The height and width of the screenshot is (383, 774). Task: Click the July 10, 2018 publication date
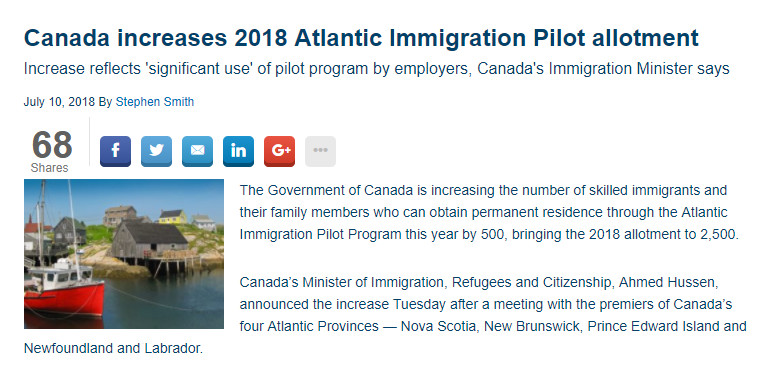point(59,102)
